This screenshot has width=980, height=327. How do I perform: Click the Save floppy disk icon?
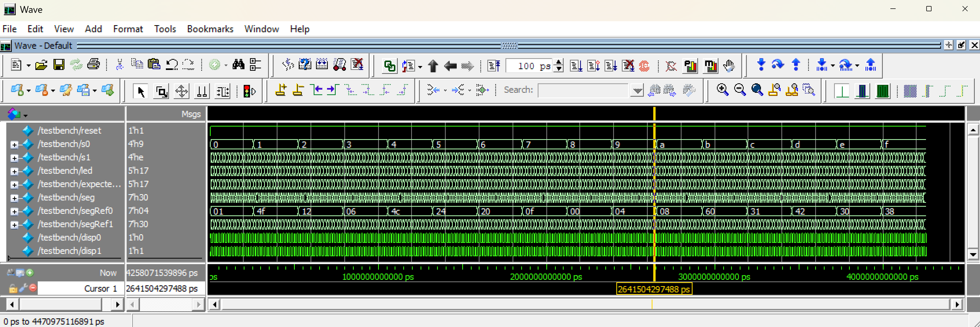[59, 65]
